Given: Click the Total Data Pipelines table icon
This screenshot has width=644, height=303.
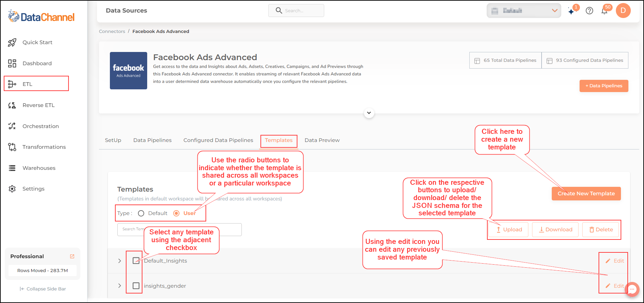Looking at the screenshot, I should point(477,61).
